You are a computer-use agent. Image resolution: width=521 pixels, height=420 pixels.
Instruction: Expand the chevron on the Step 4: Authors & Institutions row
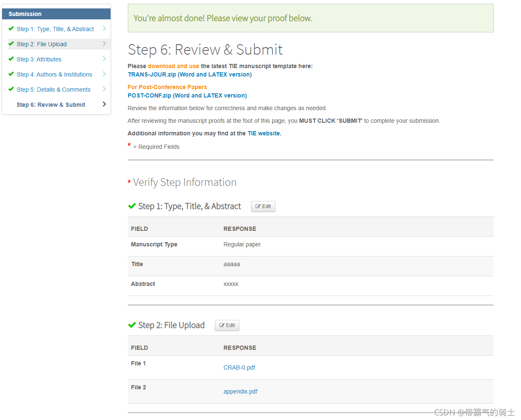[x=104, y=74]
